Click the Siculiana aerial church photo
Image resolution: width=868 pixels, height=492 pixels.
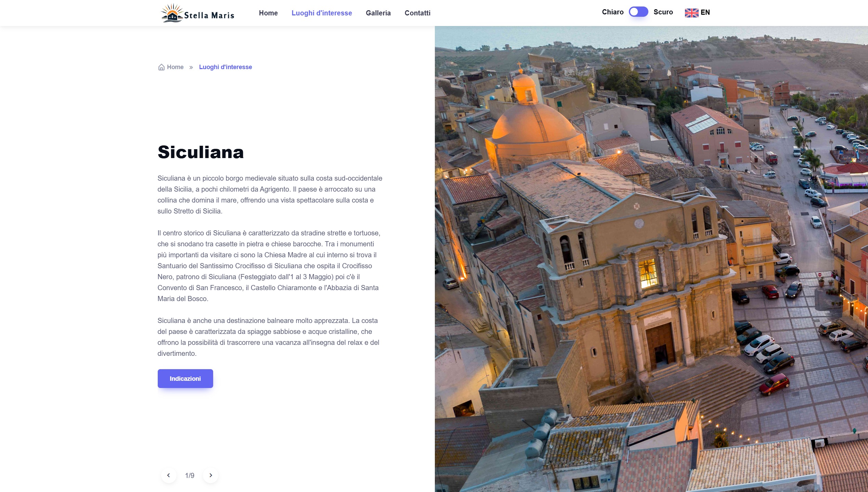[x=651, y=259]
